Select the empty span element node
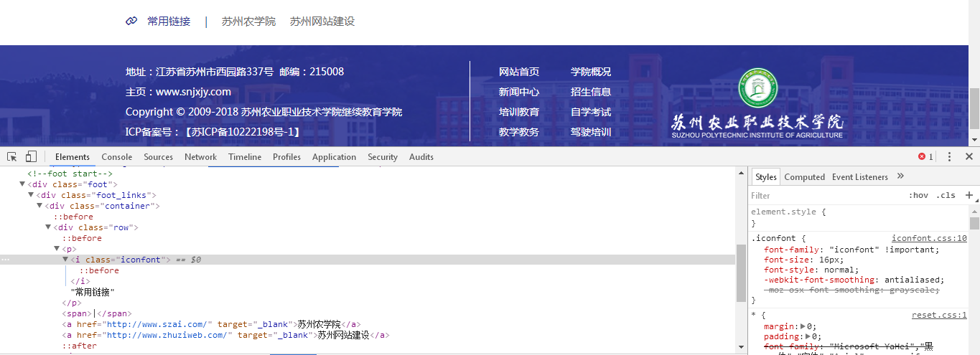Viewport: 980px width, 355px height. tap(97, 313)
